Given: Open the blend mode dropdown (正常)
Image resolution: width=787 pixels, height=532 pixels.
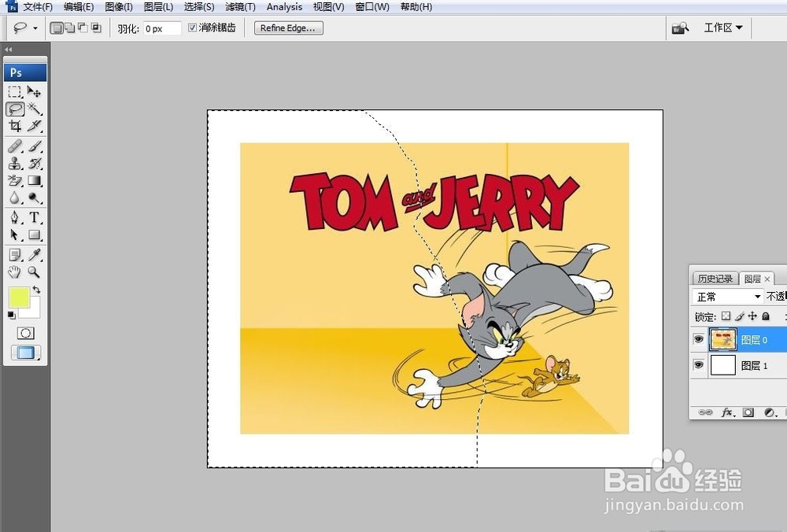Looking at the screenshot, I should [728, 297].
